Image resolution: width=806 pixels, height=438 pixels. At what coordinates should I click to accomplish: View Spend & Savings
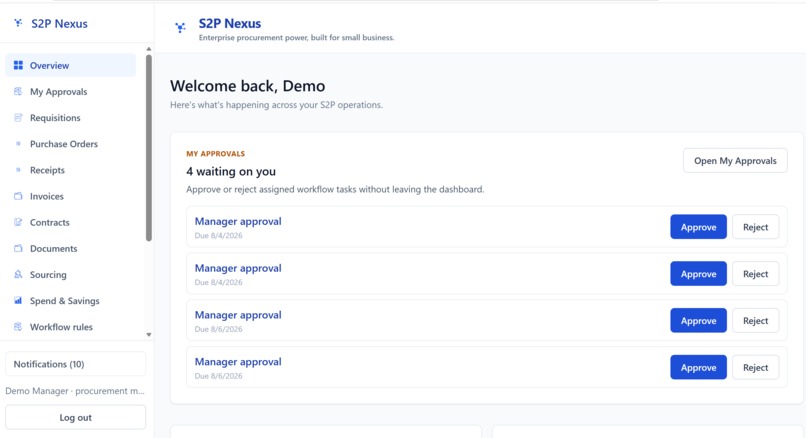tap(71, 301)
